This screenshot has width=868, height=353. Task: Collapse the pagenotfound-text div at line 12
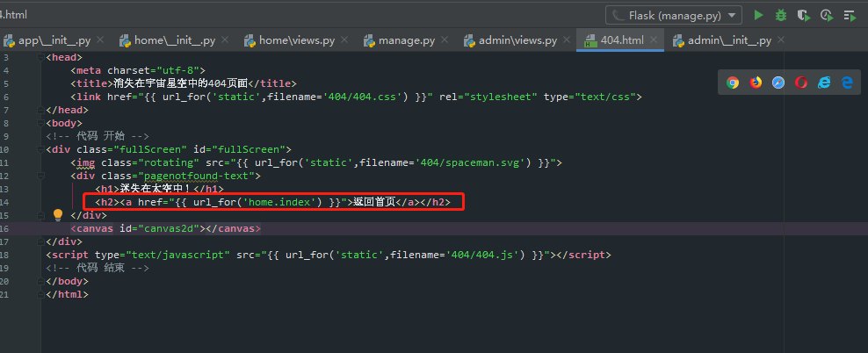[x=40, y=176]
